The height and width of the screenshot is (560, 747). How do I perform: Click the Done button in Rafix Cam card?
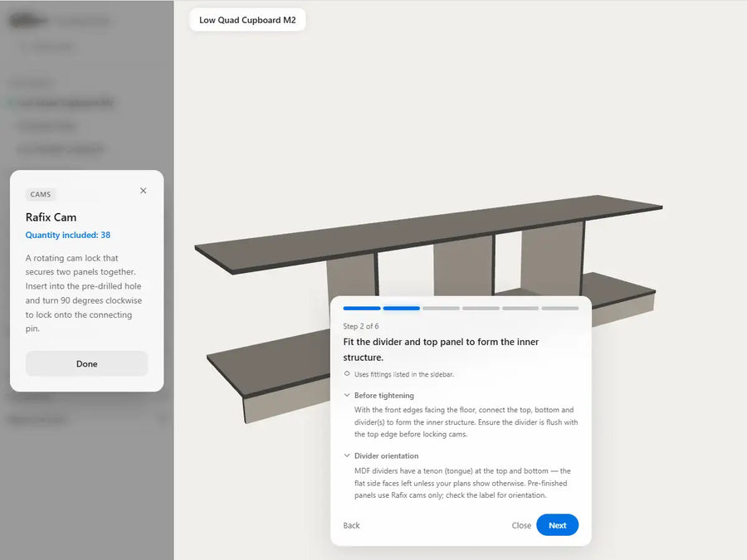tap(86, 363)
